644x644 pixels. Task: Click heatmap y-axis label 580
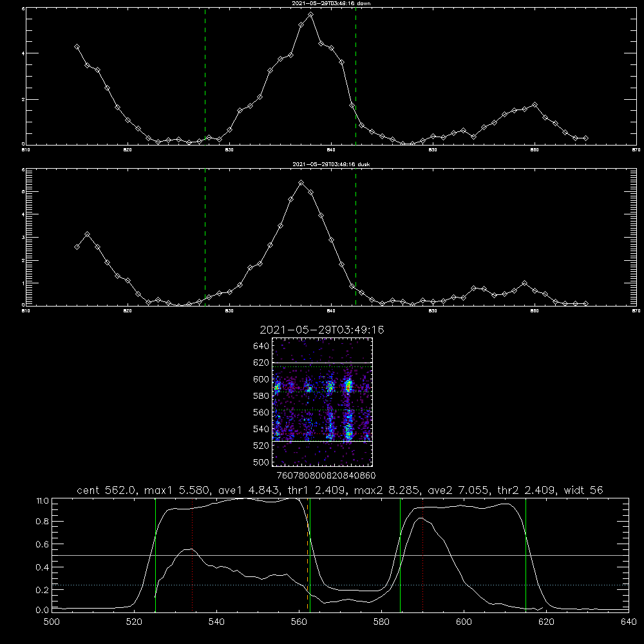[261, 396]
